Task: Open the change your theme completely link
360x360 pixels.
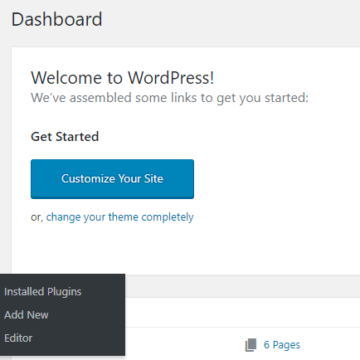Action: pos(120,217)
